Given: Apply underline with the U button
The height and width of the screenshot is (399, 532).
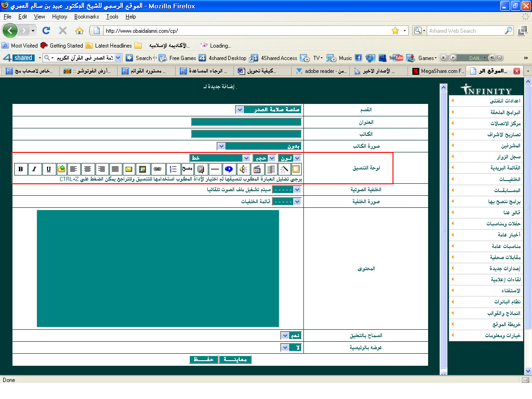Looking at the screenshot, I should point(49,169).
